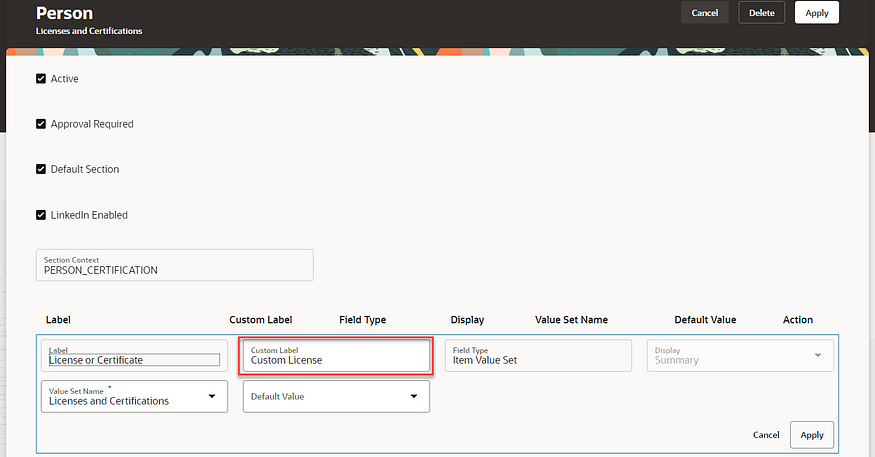Click the Section Context PERSON_CERTIFICATION field

pyautogui.click(x=175, y=265)
